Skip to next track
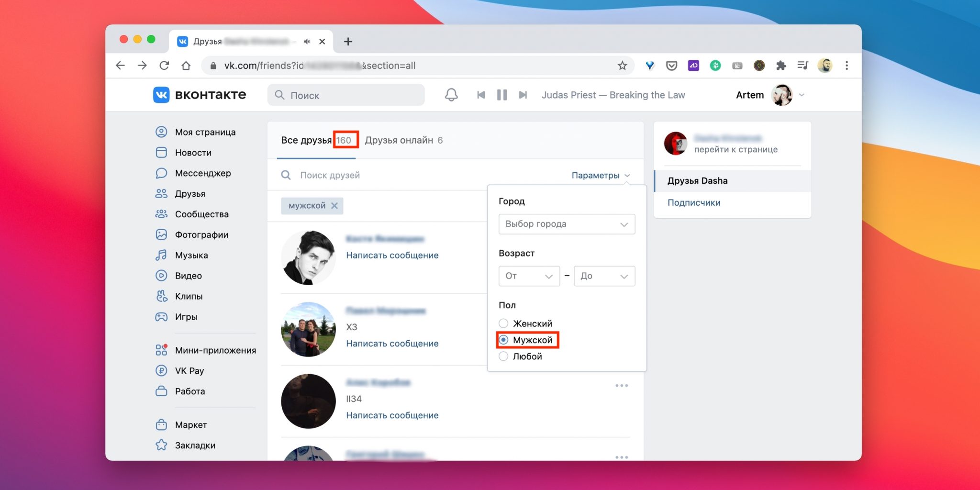Viewport: 980px width, 490px height. (x=523, y=95)
